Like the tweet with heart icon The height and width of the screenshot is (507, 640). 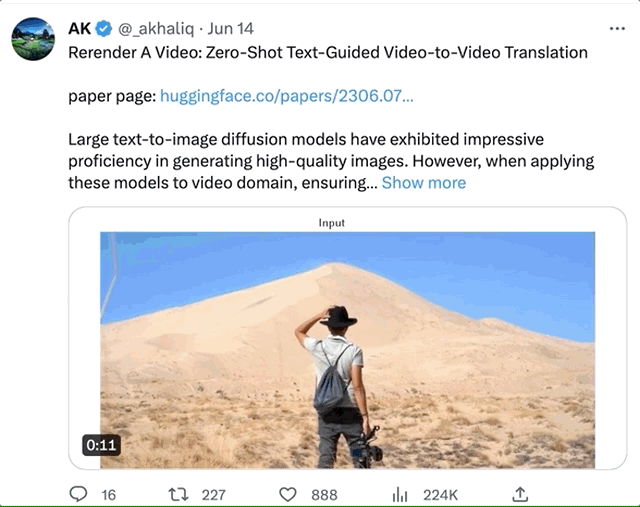click(288, 494)
